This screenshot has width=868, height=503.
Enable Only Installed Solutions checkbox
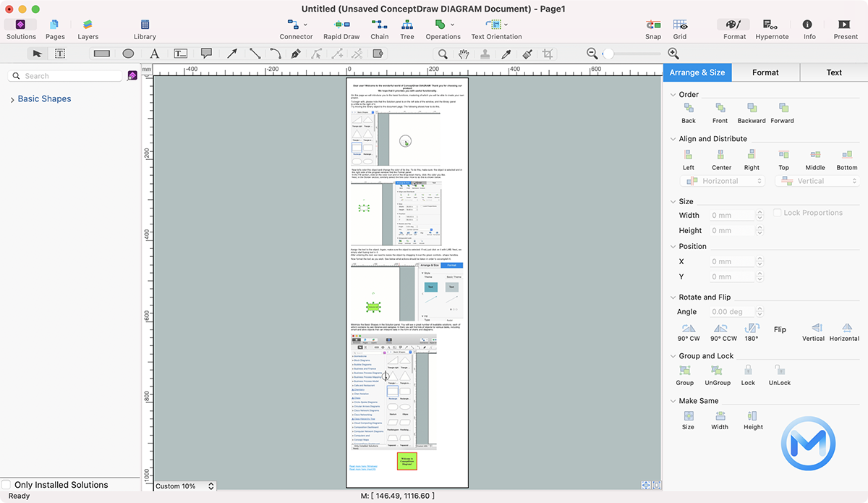point(7,485)
